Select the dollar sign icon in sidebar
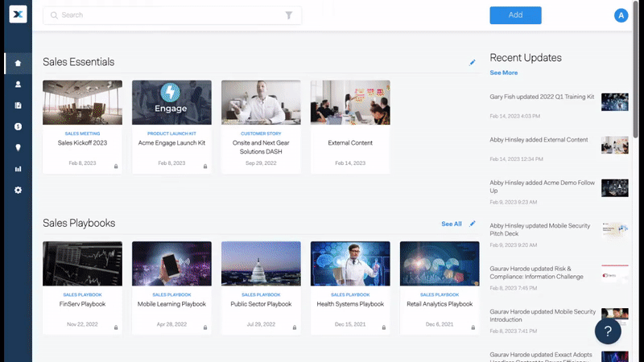 18,126
